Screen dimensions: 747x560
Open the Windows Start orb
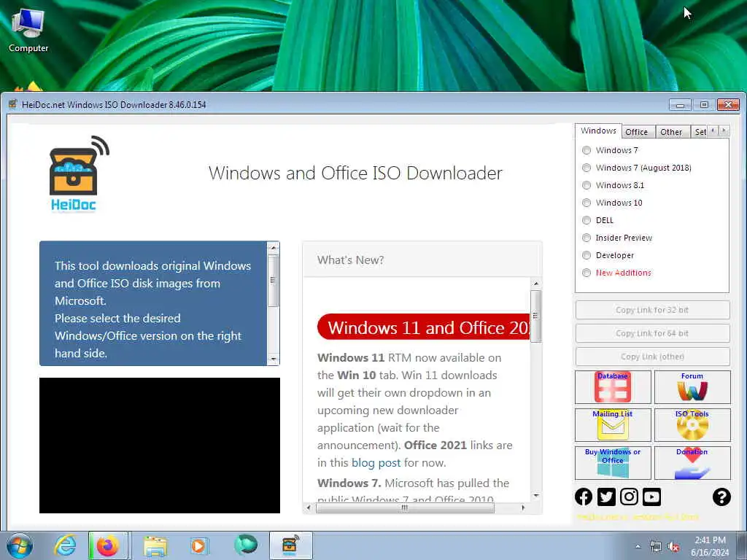20,545
